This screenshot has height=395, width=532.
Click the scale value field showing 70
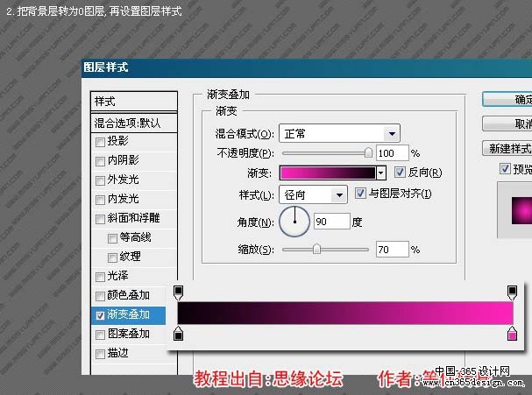pyautogui.click(x=393, y=250)
